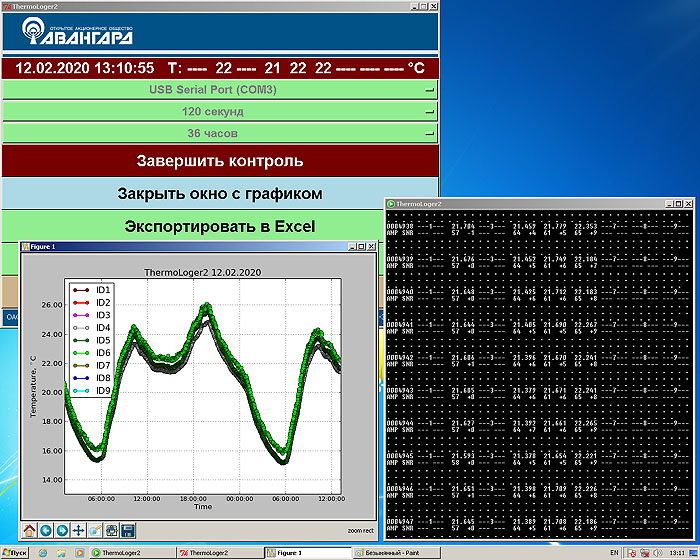Click ID3 legend entry in plot
The image size is (700, 560).
point(92,315)
